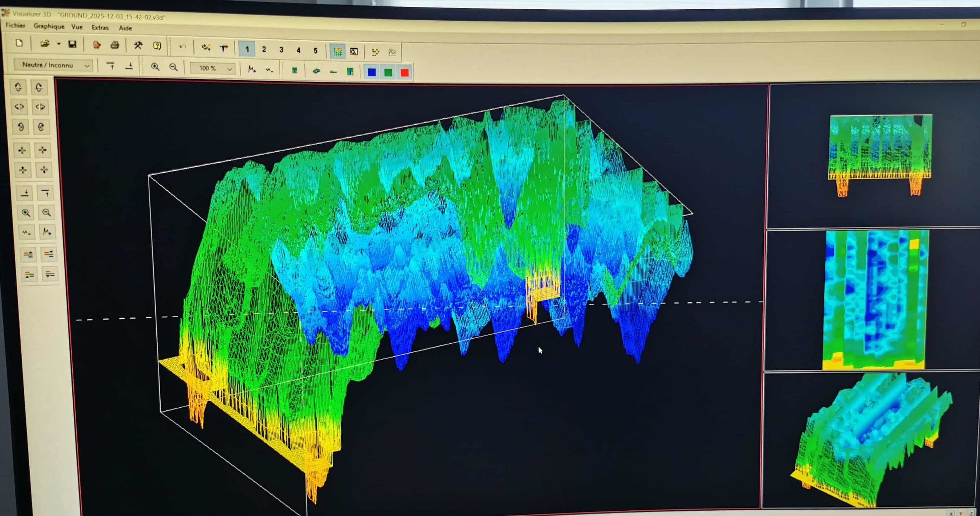The height and width of the screenshot is (516, 980).
Task: Toggle the wireframe grid display button
Action: (337, 52)
